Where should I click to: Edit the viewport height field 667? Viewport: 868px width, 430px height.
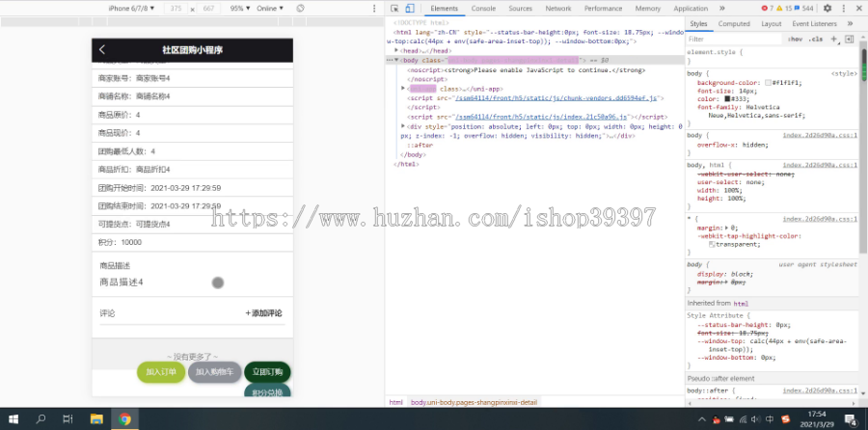[208, 9]
